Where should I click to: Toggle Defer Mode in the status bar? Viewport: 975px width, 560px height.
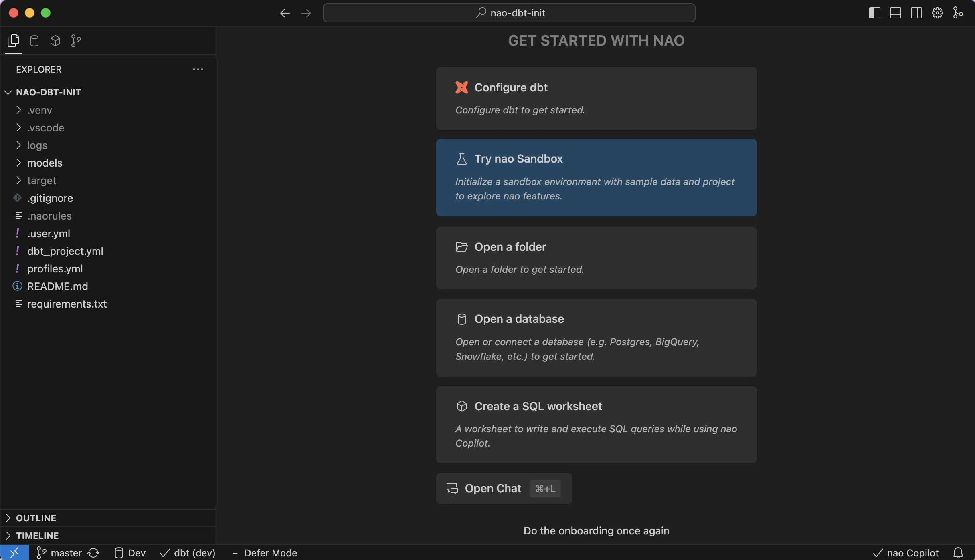(265, 553)
